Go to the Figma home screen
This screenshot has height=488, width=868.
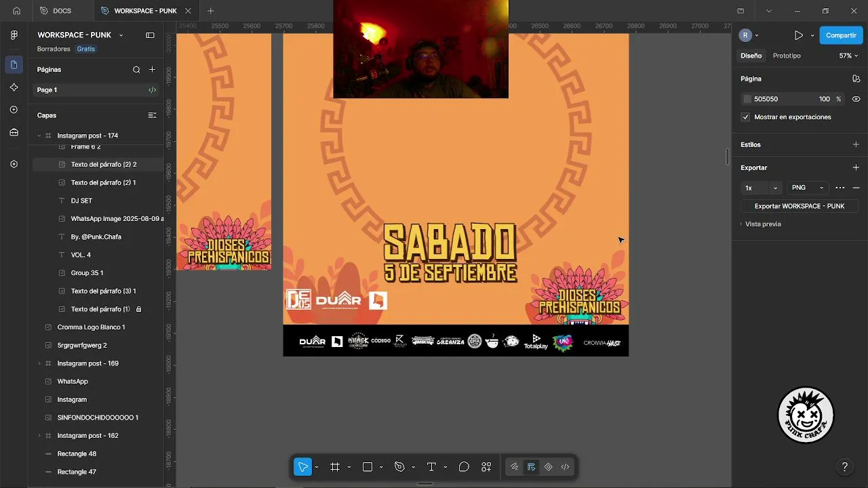click(16, 11)
